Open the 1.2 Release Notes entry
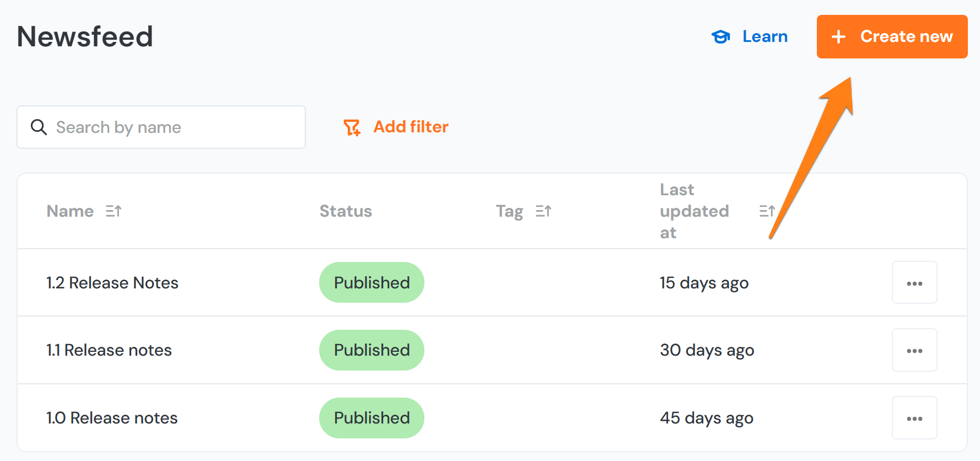 [112, 283]
